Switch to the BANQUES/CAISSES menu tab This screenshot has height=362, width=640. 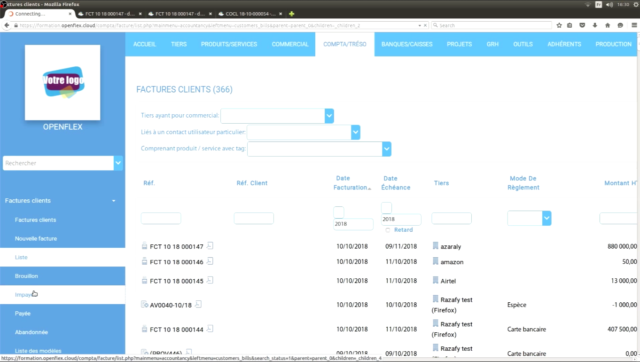407,44
